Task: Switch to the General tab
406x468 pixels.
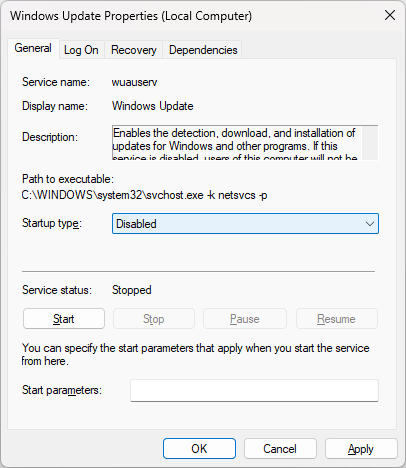Action: tap(33, 48)
